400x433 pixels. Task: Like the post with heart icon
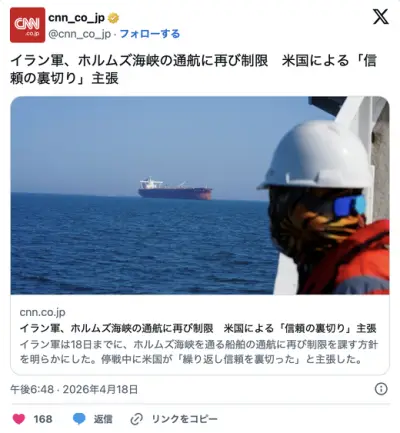click(19, 419)
